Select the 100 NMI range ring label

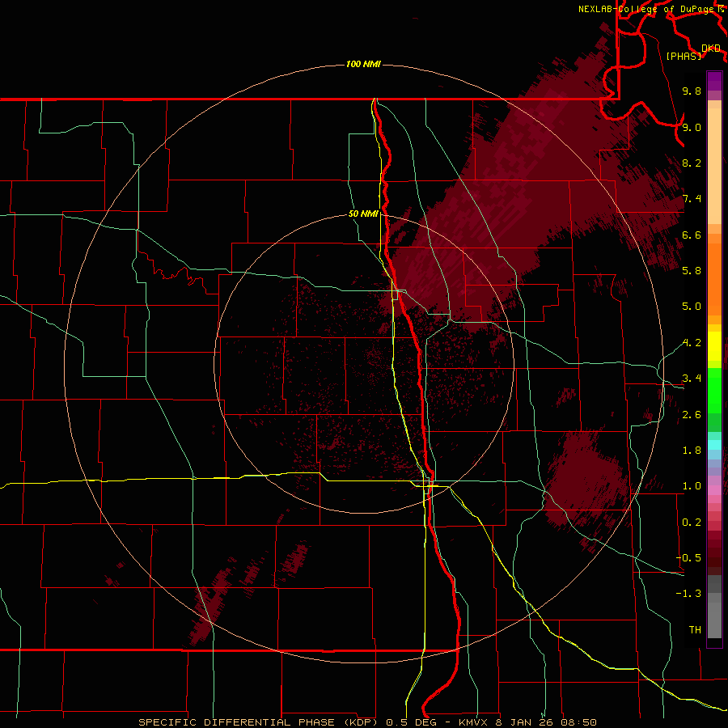pos(363,64)
